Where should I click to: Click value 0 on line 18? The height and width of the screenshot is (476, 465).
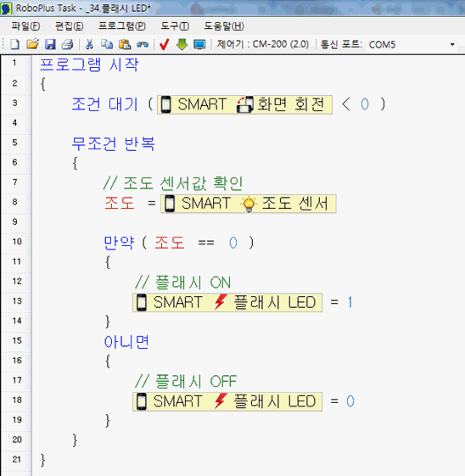click(x=350, y=401)
